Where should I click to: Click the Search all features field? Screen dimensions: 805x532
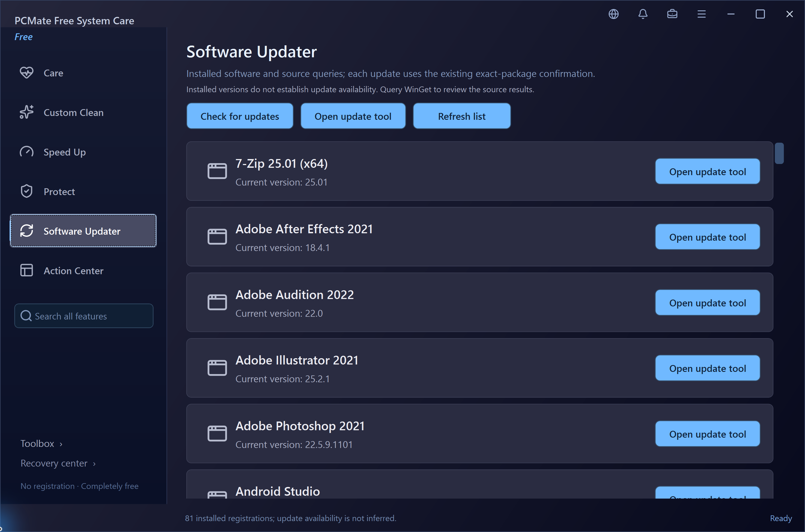(84, 316)
